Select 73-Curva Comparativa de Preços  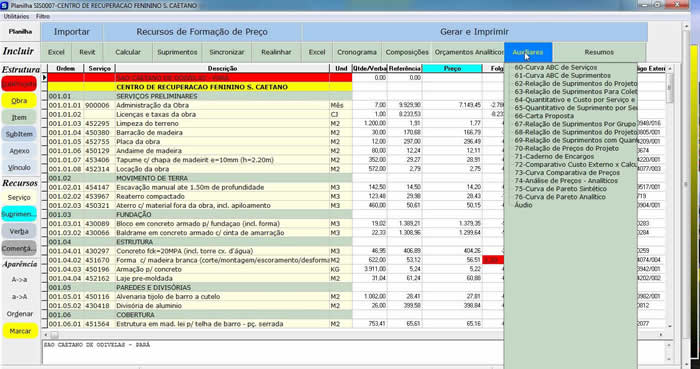567,172
